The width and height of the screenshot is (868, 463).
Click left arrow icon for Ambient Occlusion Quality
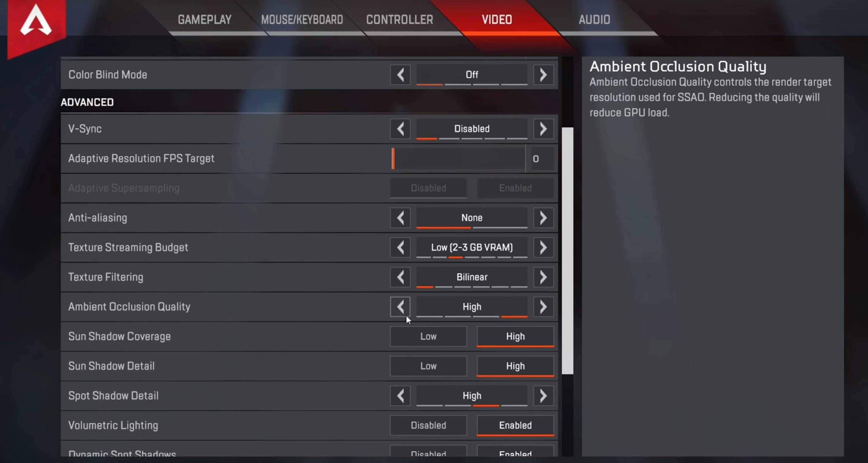[400, 306]
